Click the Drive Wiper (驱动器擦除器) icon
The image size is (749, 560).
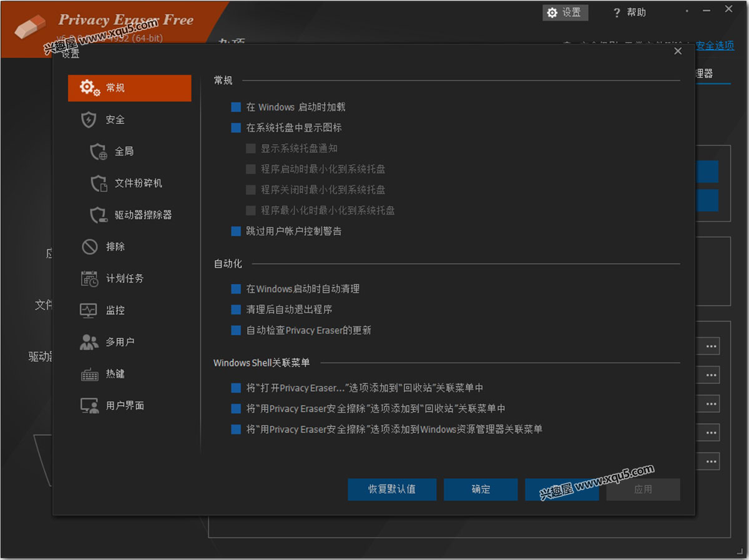click(99, 215)
